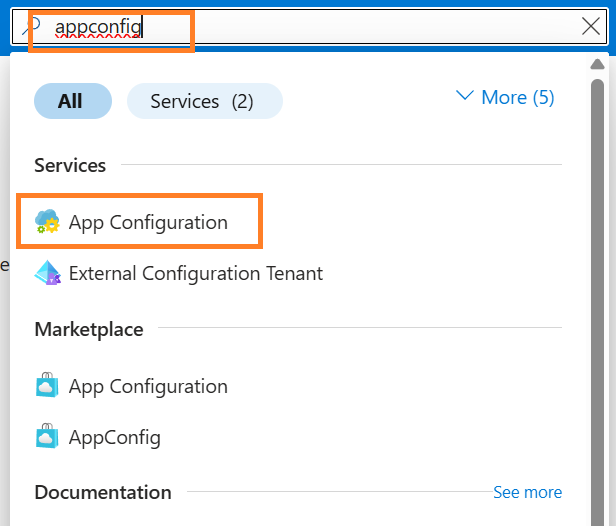The height and width of the screenshot is (526, 616).
Task: Select the All filter pill
Action: 73,101
